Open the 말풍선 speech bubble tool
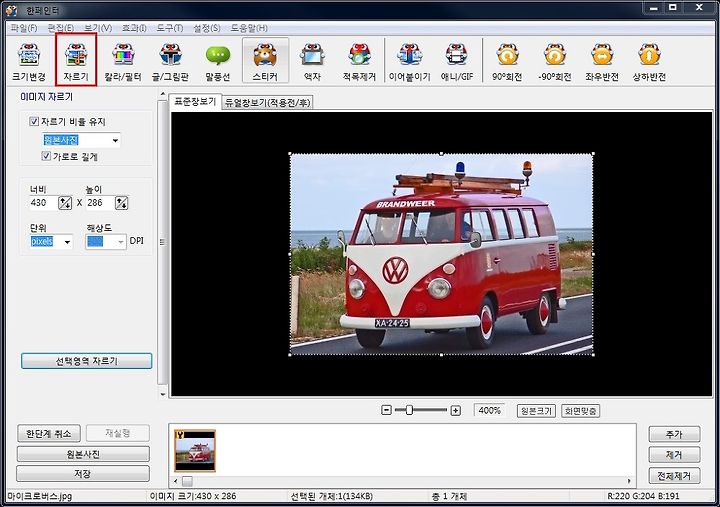 [x=218, y=62]
